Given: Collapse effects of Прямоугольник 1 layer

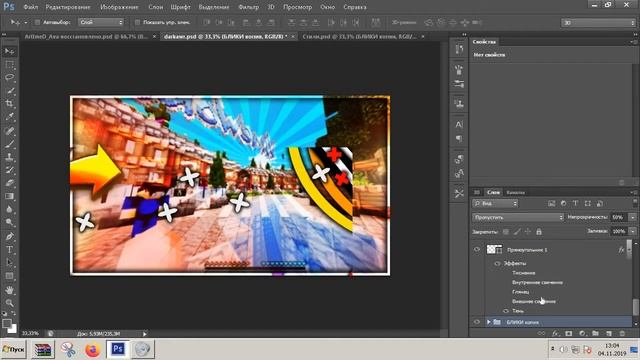Looking at the screenshot, I should tap(629, 249).
